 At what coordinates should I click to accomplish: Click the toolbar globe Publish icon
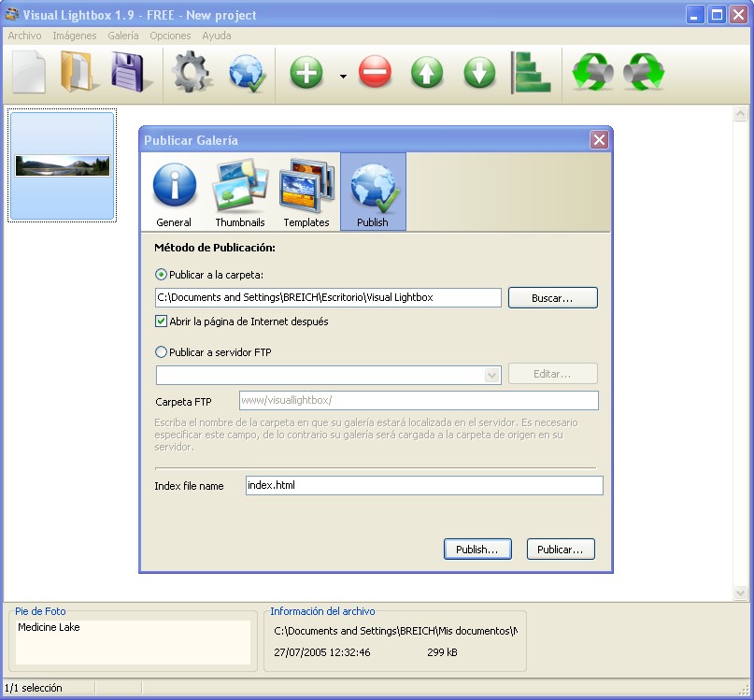point(248,73)
